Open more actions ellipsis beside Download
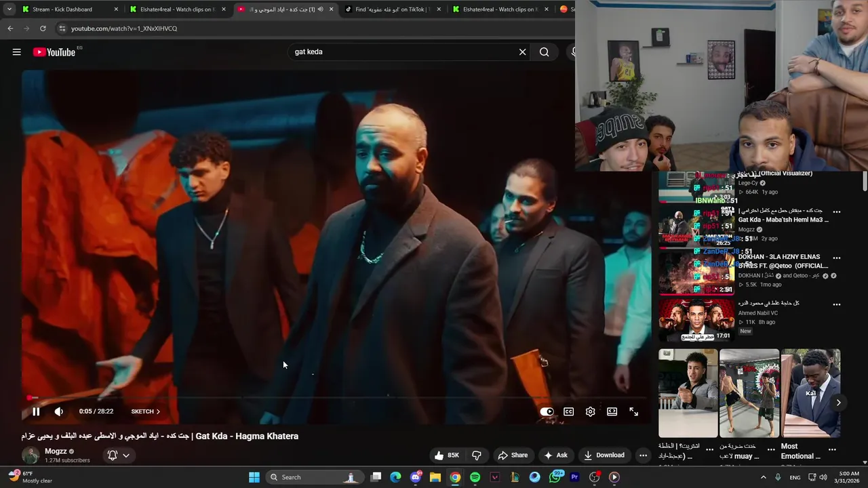Screen dimensions: 868x488 coord(643,455)
